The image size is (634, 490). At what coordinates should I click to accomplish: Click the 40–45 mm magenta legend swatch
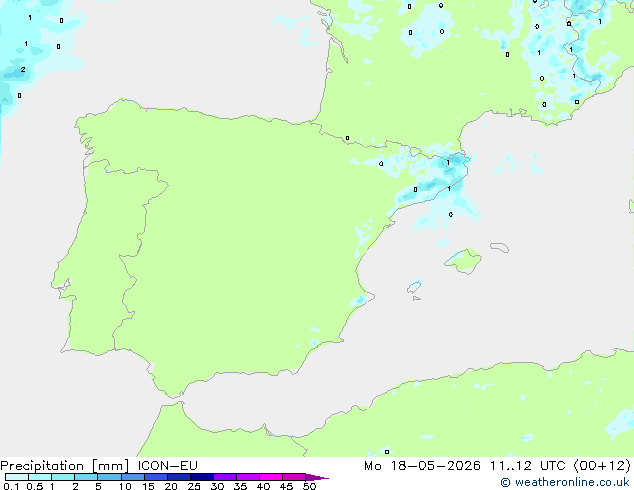(271, 477)
